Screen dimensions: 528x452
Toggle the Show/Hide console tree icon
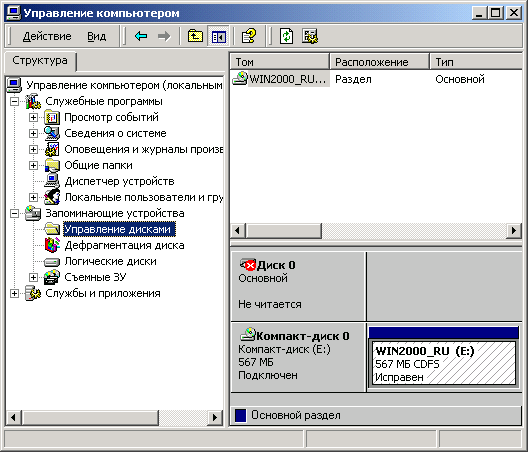click(x=218, y=36)
